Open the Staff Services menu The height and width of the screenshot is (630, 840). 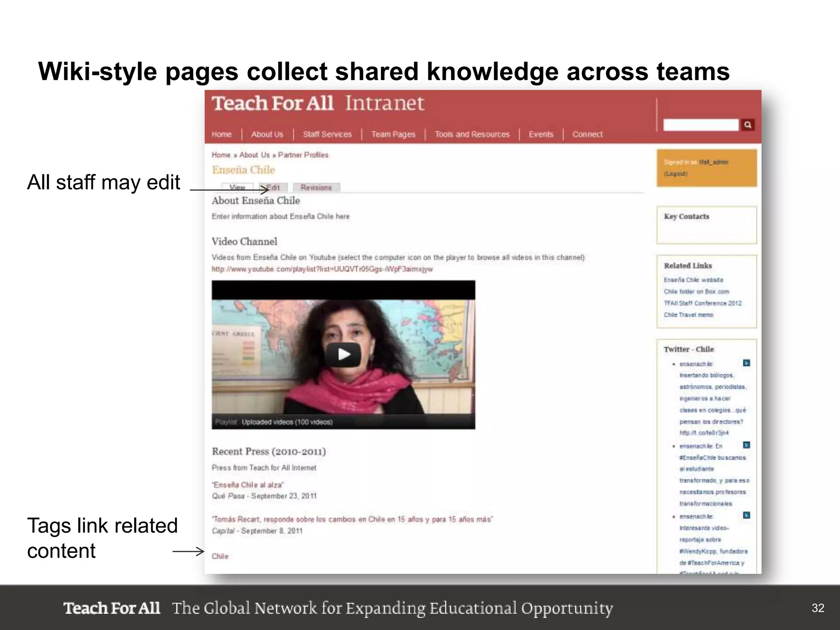327,134
